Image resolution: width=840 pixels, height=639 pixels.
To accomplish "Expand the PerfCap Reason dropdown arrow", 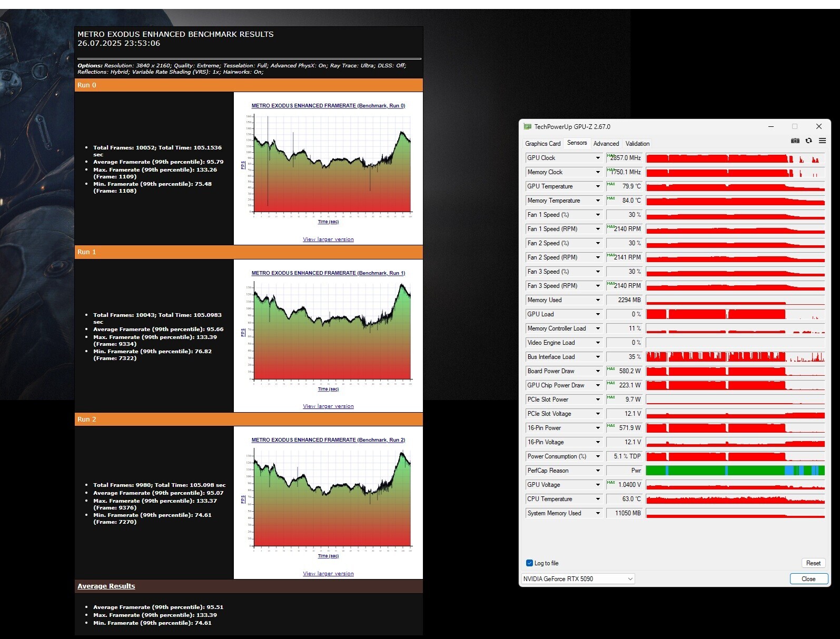I will pos(598,471).
